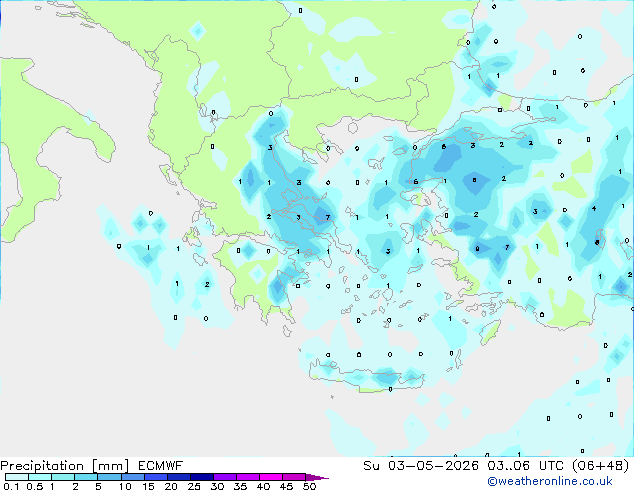Click the 'Precipitation [mm] ECMWF' title text
Image resolution: width=634 pixels, height=490 pixels.
[x=92, y=466]
